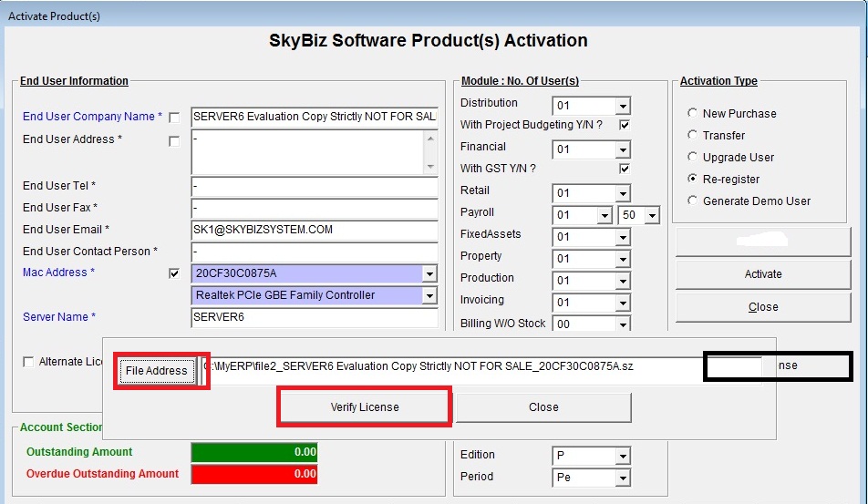Expand Billing W/O Stock dropdown

pos(623,324)
